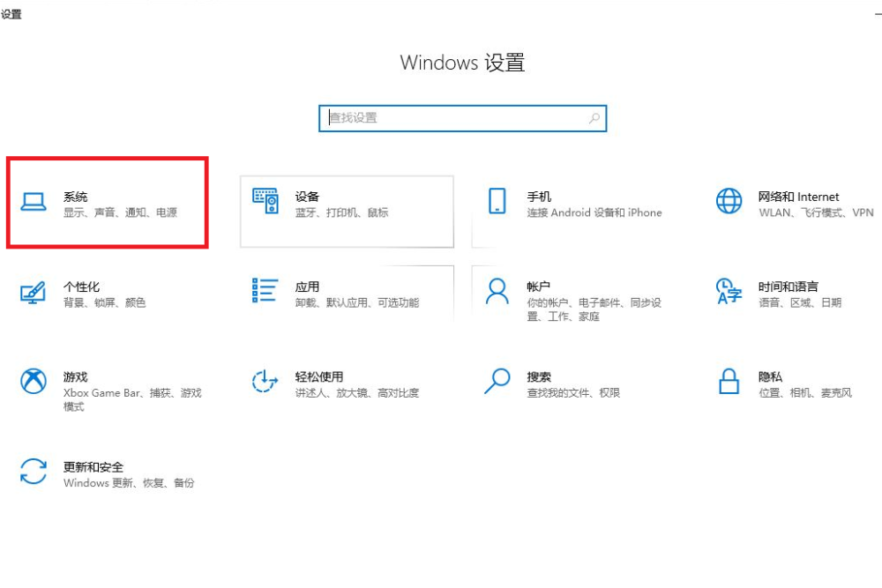Focus the 查找设置 search field
Screen dimensions: 882x588
(x=462, y=118)
